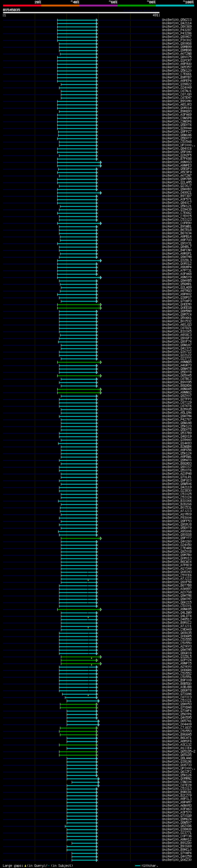
Task: Select hit label UniRef100_Q8VX75
Action: click(x=177, y=57)
